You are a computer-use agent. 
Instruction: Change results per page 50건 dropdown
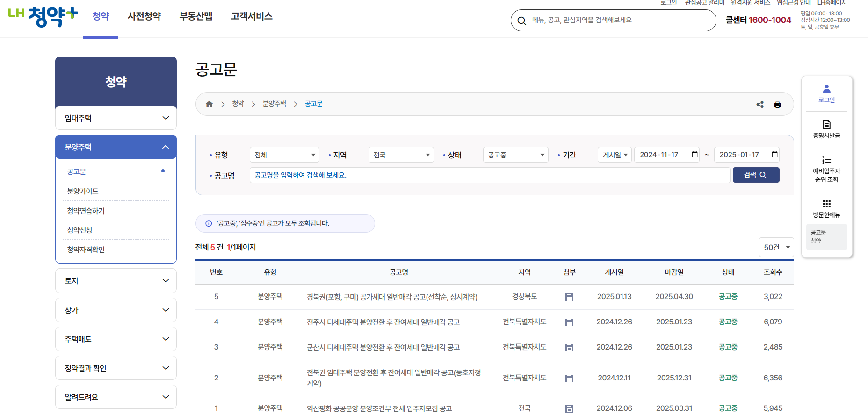[776, 247]
